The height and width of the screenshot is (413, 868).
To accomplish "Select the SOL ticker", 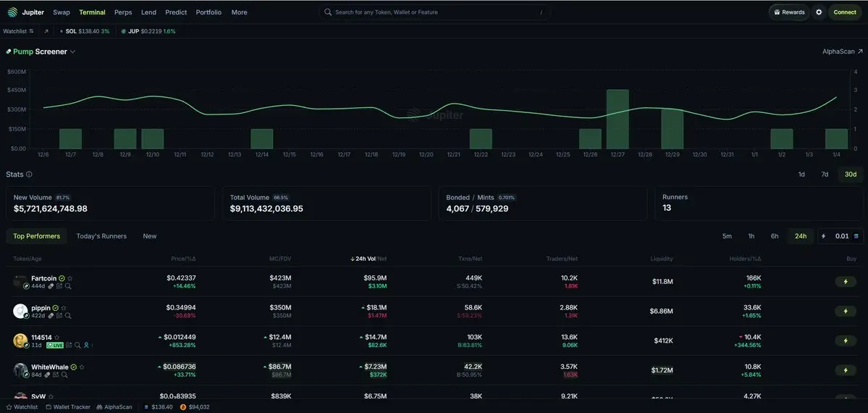I will click(x=84, y=31).
